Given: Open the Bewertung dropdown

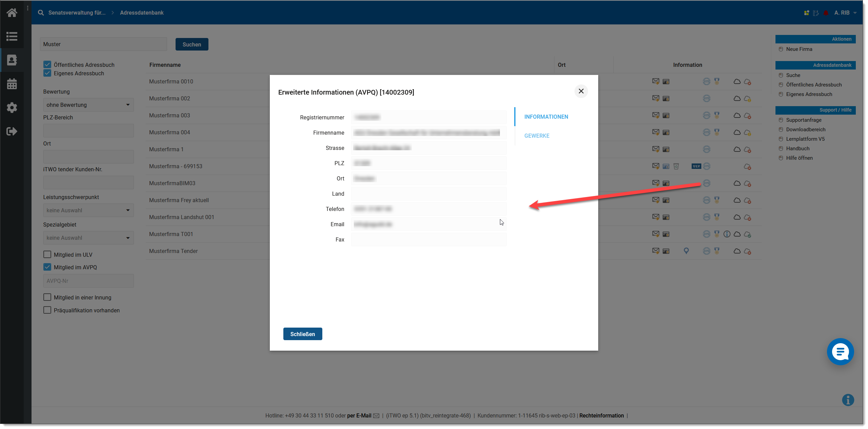Looking at the screenshot, I should tap(88, 105).
